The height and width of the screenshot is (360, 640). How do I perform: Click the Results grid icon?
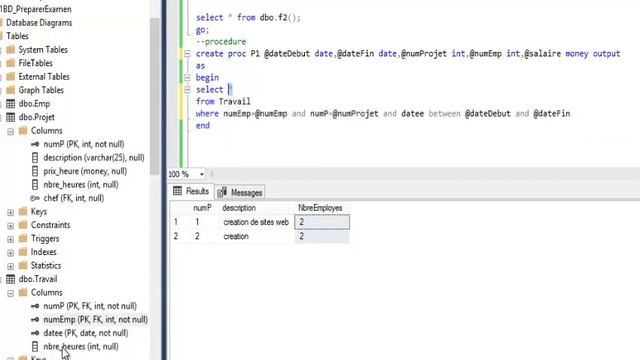pos(178,191)
